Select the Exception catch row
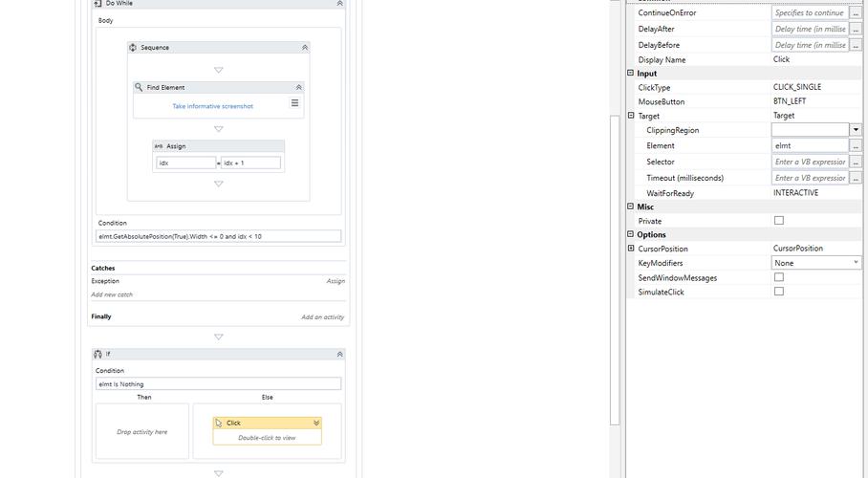The width and height of the screenshot is (868, 478). coord(218,281)
